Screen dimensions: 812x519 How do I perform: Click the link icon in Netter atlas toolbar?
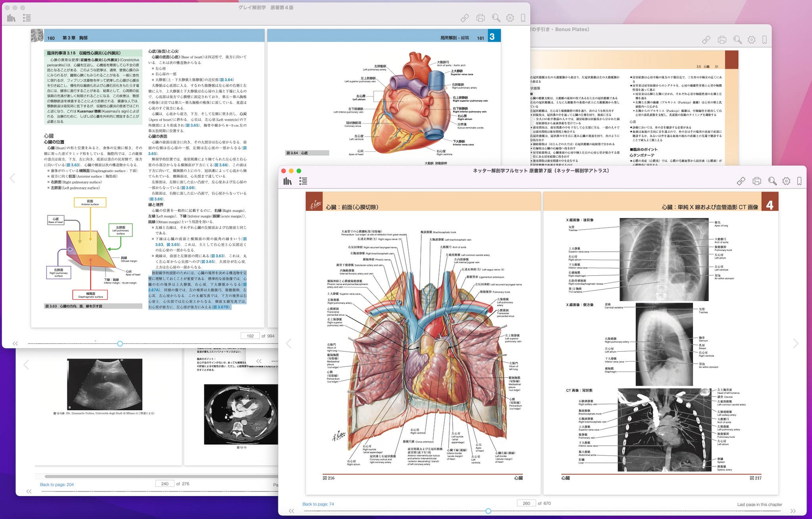[x=741, y=181]
